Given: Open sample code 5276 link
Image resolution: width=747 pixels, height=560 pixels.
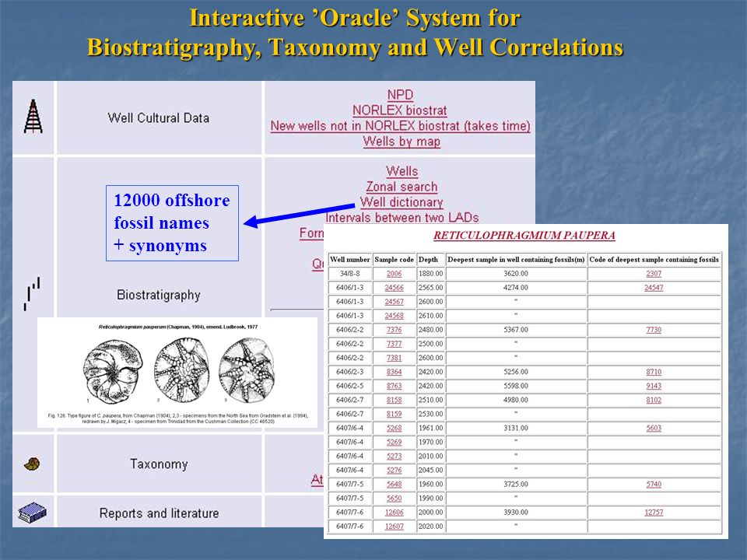Looking at the screenshot, I should coord(394,470).
